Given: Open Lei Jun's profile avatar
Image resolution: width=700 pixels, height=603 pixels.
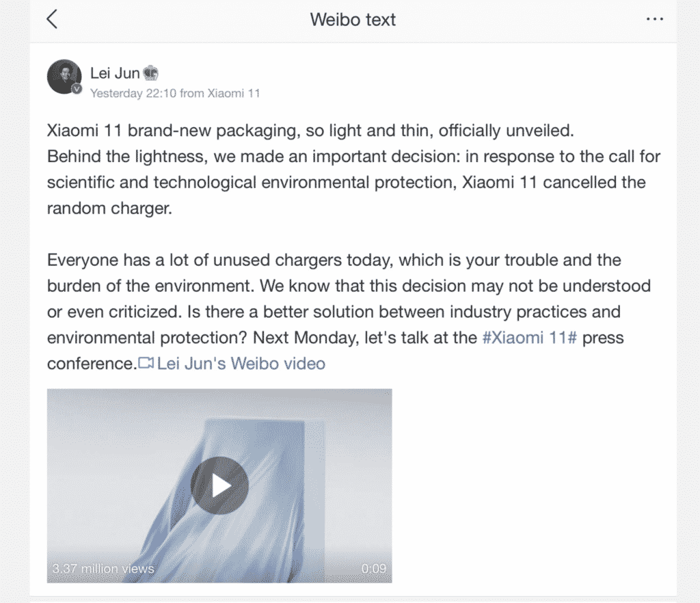Looking at the screenshot, I should (64, 75).
